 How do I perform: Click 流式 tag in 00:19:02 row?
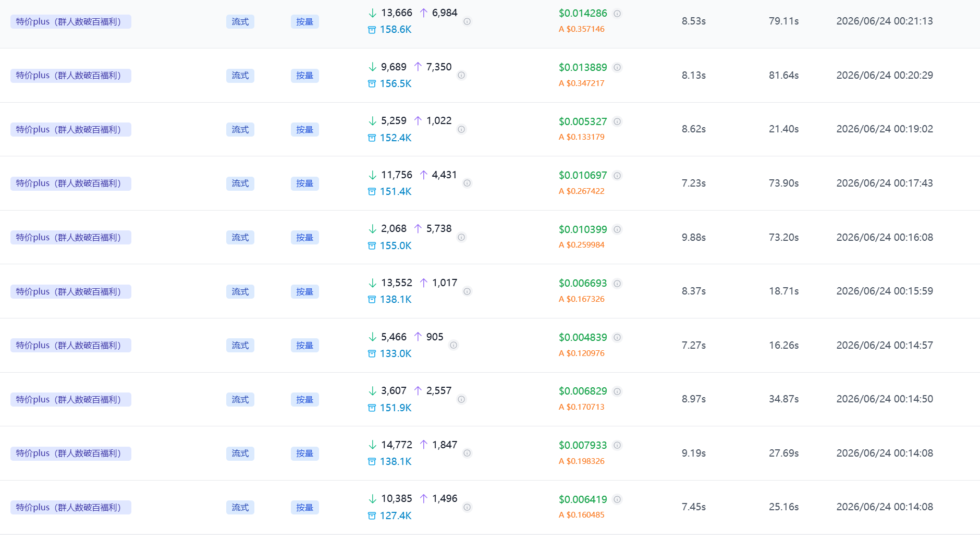tap(240, 130)
